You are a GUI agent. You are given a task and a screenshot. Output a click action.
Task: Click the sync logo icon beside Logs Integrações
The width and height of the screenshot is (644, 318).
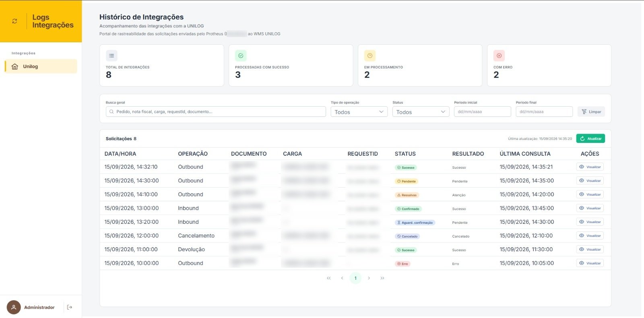coord(15,21)
